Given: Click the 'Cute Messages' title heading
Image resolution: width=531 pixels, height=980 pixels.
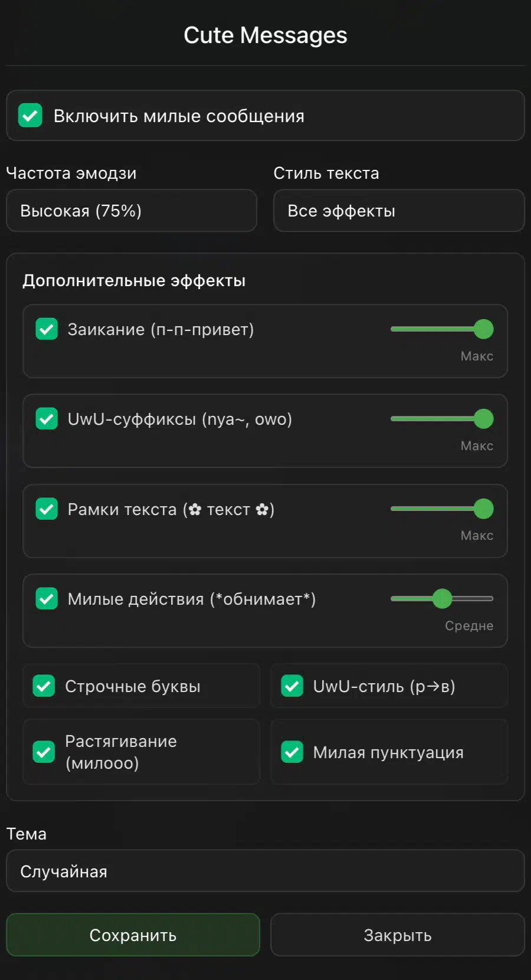Looking at the screenshot, I should [x=265, y=35].
